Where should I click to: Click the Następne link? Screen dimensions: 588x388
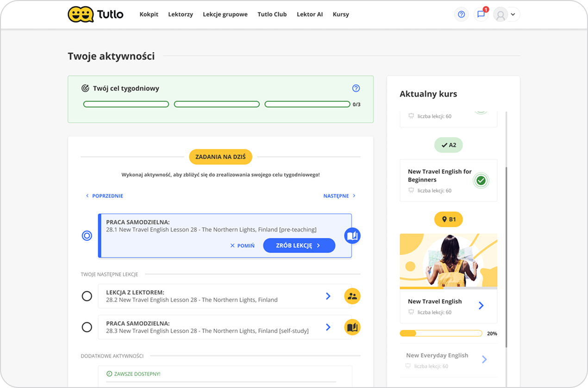pos(339,196)
